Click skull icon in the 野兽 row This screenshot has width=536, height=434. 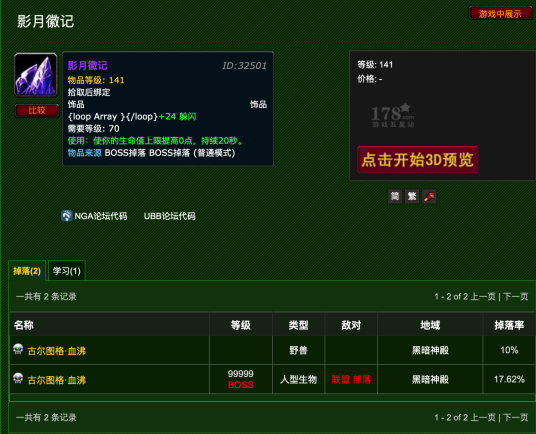pos(18,349)
